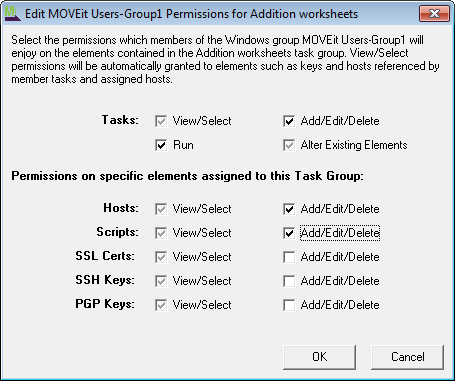Check PGP Keys Add/Edit/Delete box

[x=289, y=305]
